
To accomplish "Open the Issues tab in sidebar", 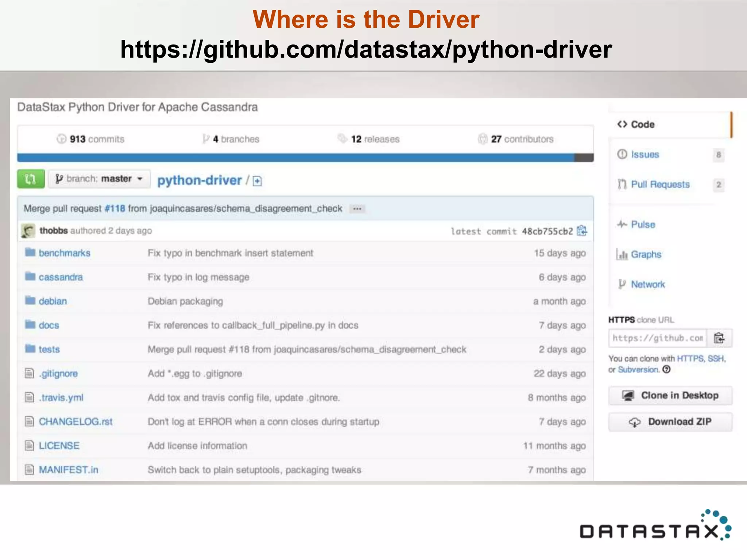I will [645, 155].
